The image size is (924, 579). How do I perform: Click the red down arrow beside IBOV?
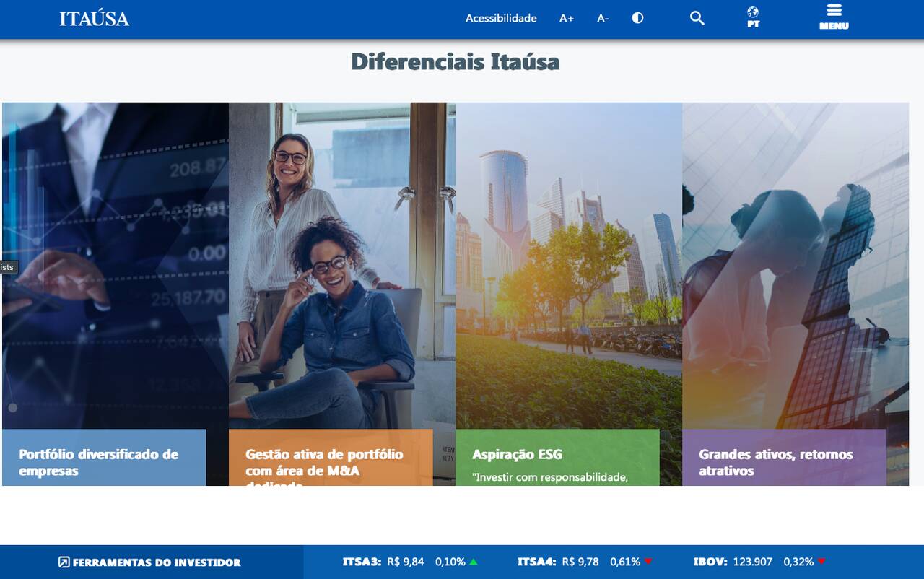pos(821,562)
